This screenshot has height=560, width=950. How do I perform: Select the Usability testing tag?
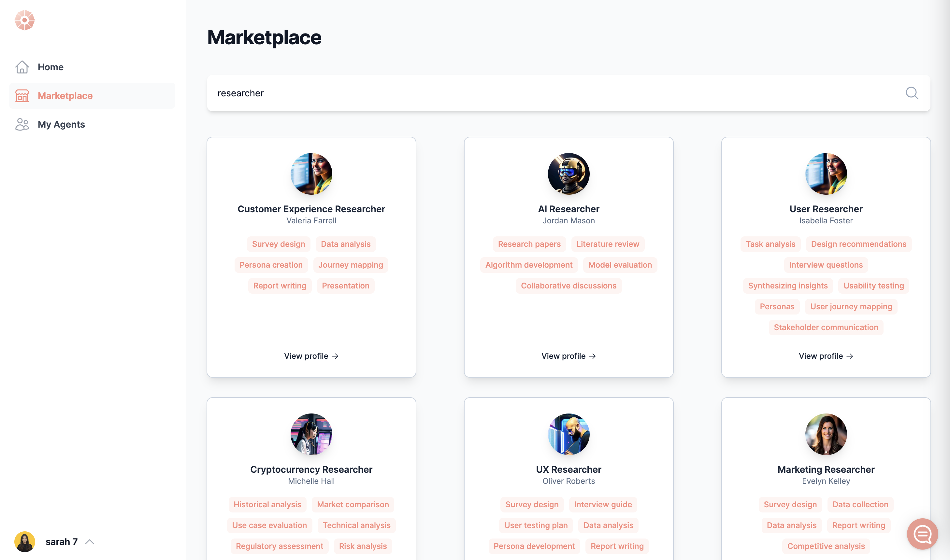coord(873,286)
